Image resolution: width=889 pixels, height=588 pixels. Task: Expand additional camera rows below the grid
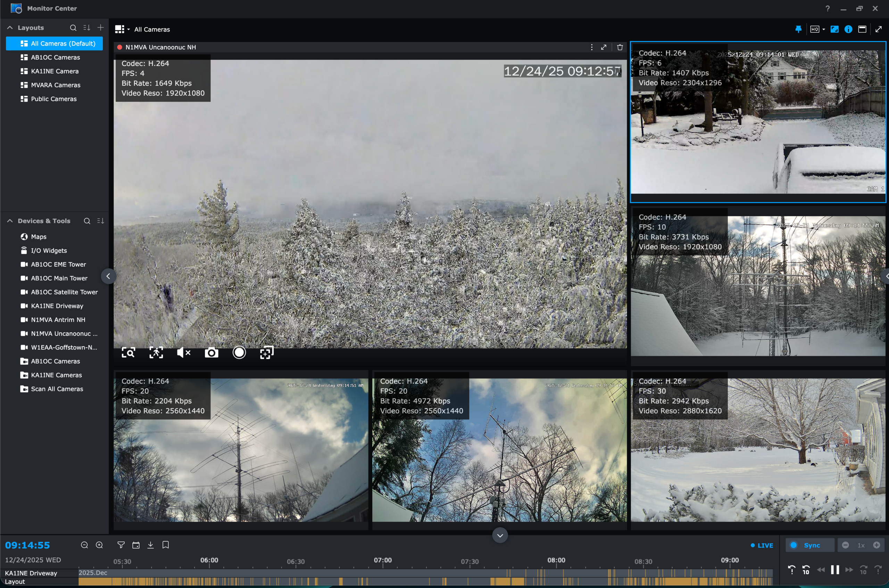499,535
